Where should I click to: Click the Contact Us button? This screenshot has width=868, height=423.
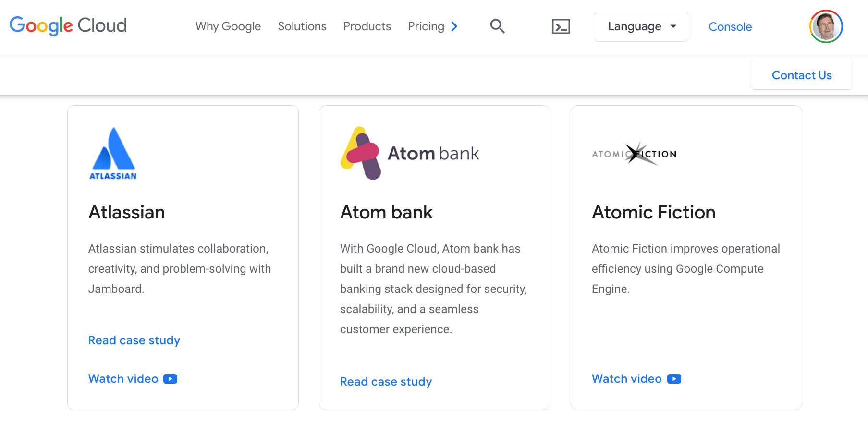point(801,75)
